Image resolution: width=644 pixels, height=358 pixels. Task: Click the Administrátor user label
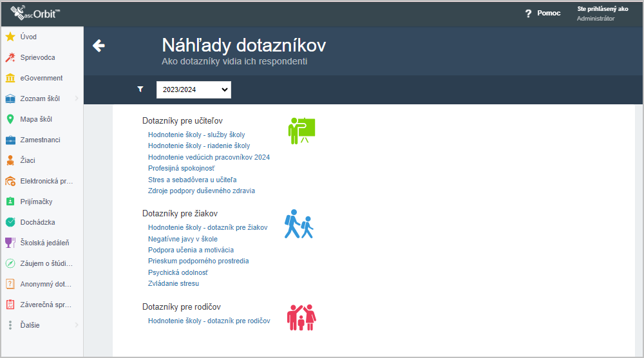pyautogui.click(x=596, y=19)
